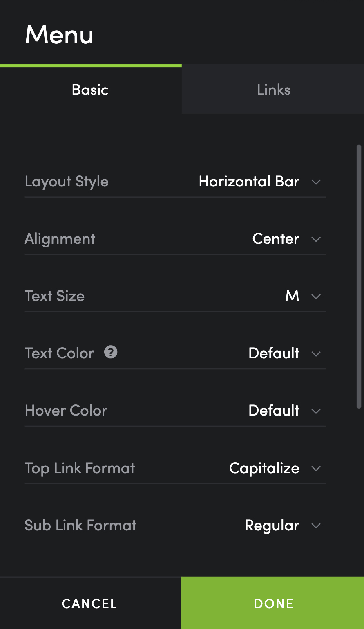Select the Basic tab

(91, 90)
